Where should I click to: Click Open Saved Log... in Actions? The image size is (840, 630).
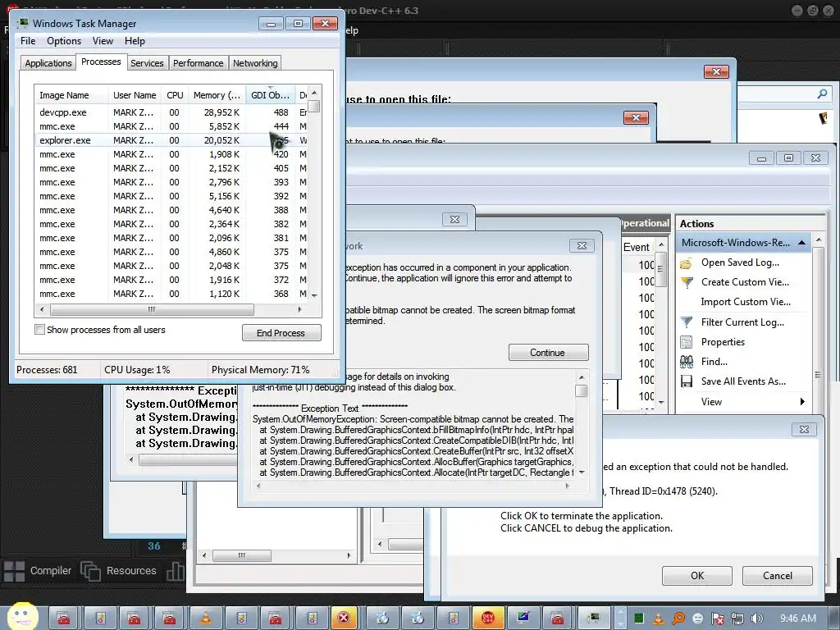[740, 262]
